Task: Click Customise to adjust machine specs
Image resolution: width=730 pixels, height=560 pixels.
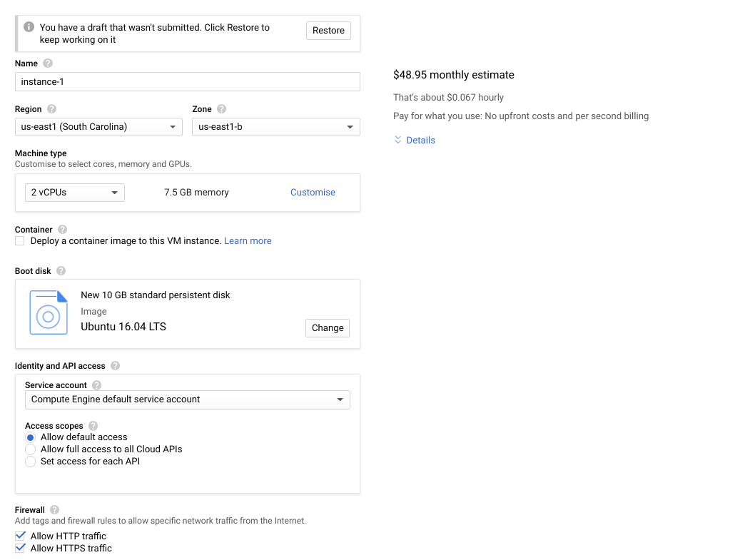Action: click(x=313, y=192)
